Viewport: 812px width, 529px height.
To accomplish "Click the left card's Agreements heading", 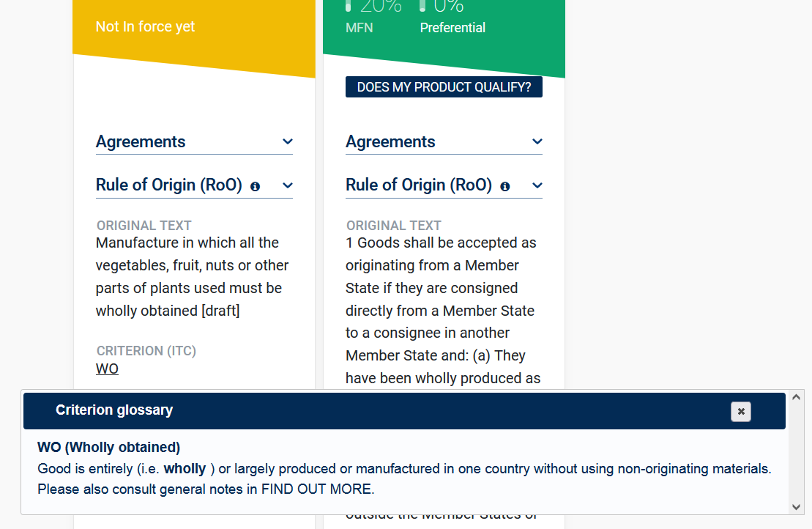I will (x=141, y=142).
